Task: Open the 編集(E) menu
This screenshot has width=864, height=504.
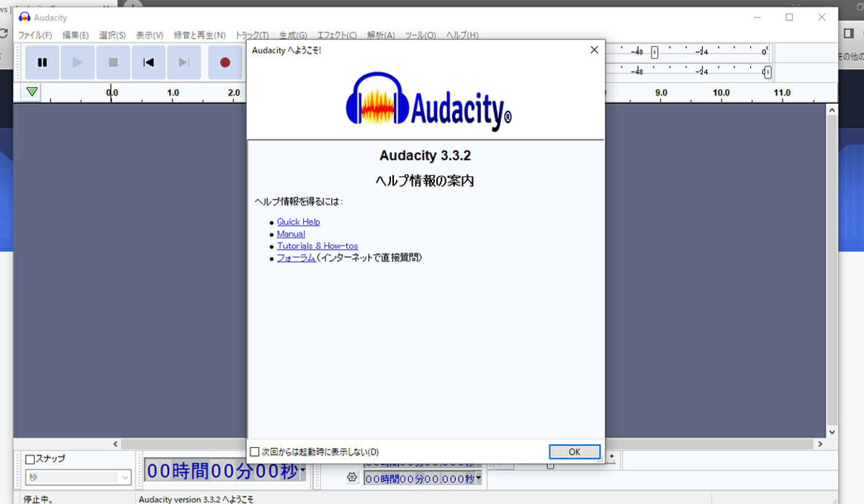Action: [x=76, y=35]
